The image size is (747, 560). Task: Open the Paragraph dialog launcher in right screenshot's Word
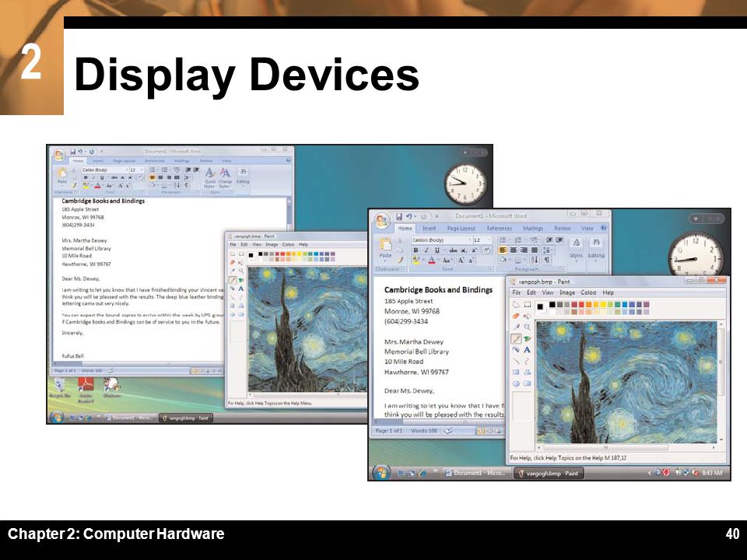562,269
